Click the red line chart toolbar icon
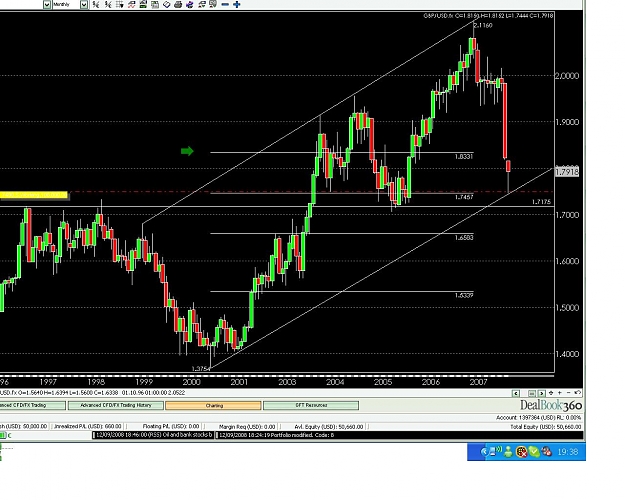The image size is (625, 500). 131,4
